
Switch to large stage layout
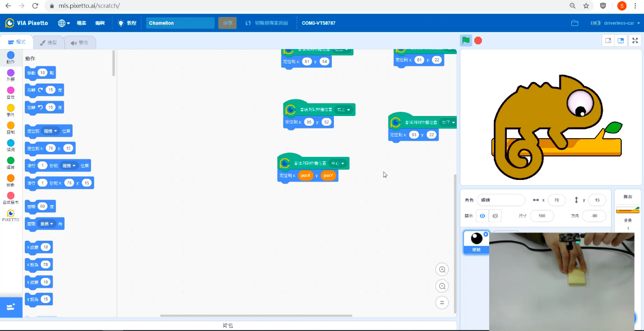[621, 40]
